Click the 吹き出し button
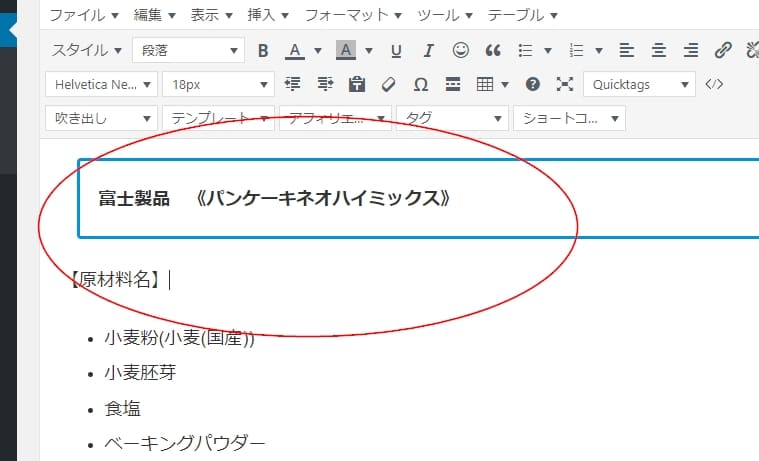The image size is (759, 461). [100, 118]
